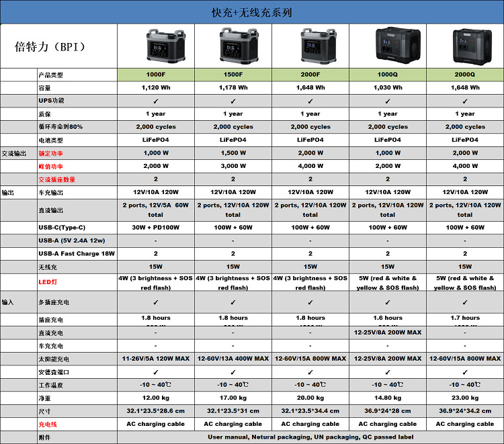Select the 30W + PD100W cell

(156, 228)
